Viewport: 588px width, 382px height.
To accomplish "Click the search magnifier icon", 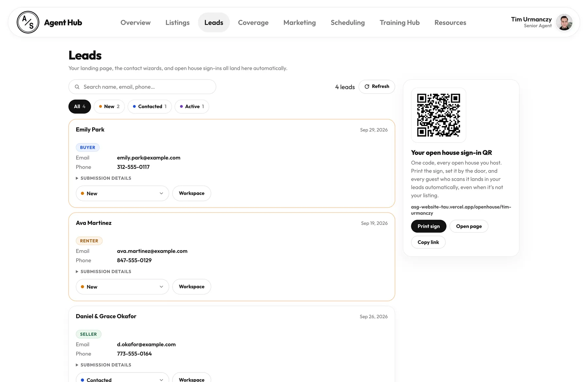I will (x=77, y=87).
